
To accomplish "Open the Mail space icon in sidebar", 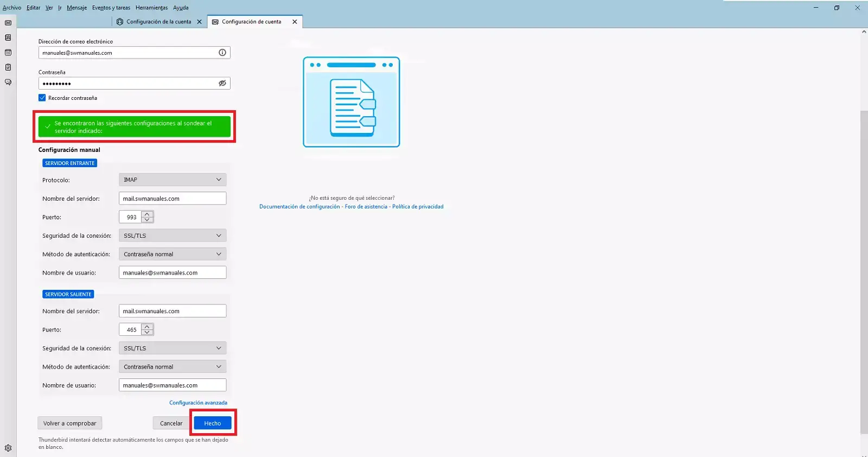I will click(x=8, y=23).
